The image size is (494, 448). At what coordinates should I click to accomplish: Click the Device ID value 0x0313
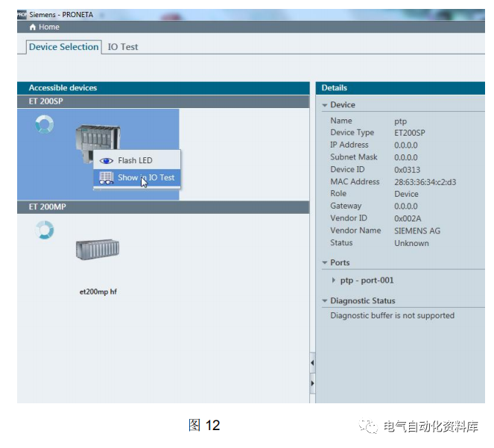point(407,170)
